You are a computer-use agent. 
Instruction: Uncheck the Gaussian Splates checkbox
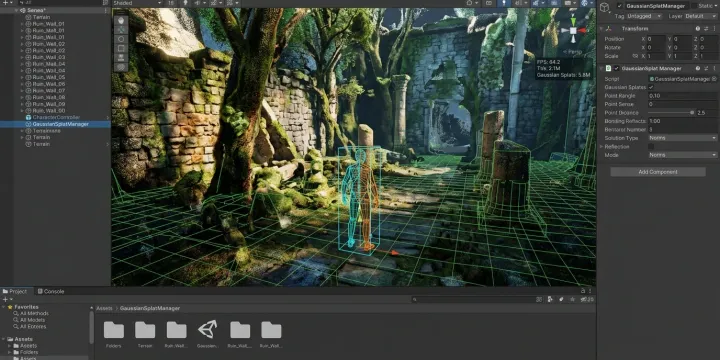point(651,87)
